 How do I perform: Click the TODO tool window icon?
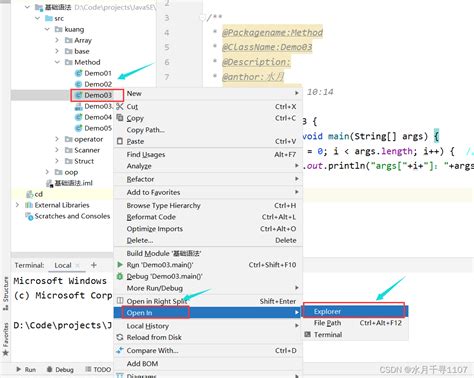point(88,369)
